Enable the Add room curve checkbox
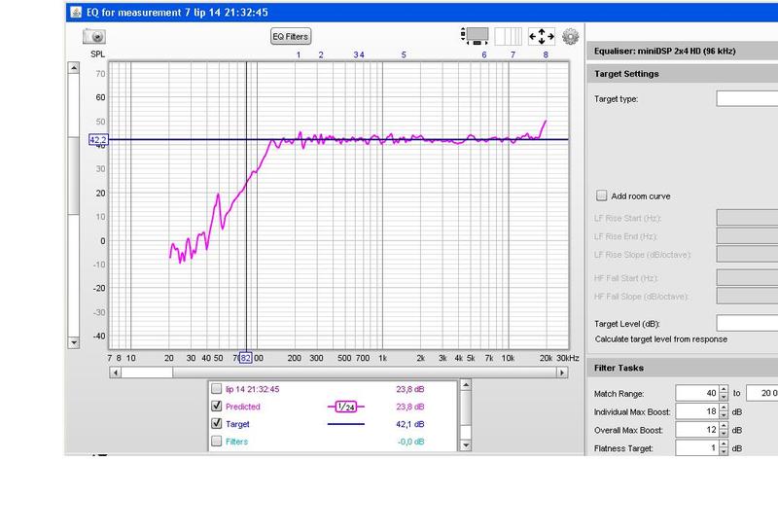 coord(602,195)
